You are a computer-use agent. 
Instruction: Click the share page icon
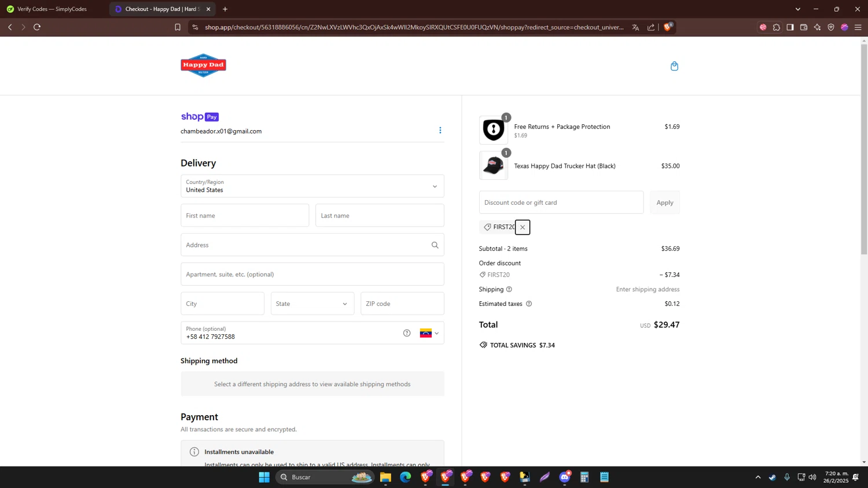[x=651, y=27]
